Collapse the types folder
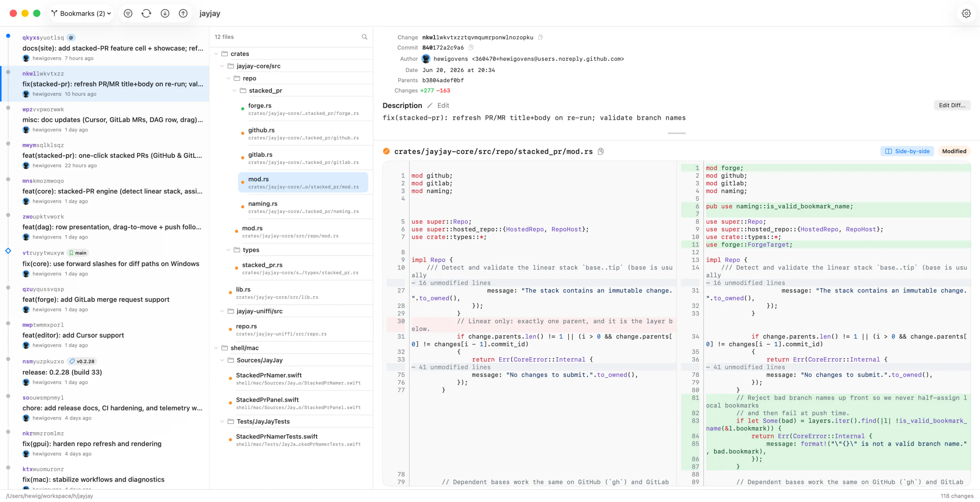Screen dimensions: 980x502 [228, 250]
